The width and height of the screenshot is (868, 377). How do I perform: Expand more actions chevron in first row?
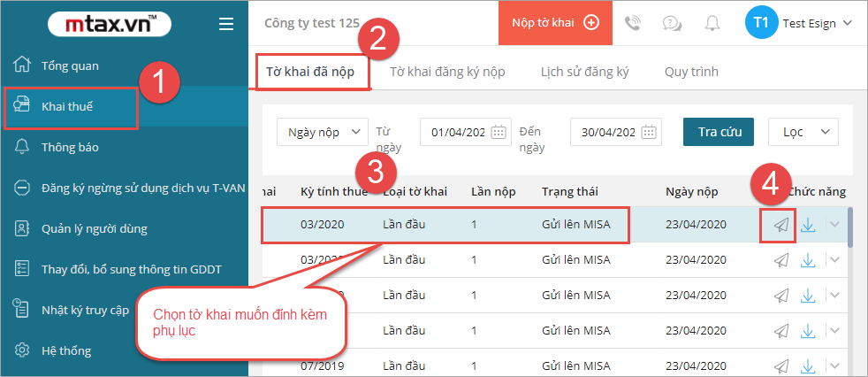[x=834, y=225]
